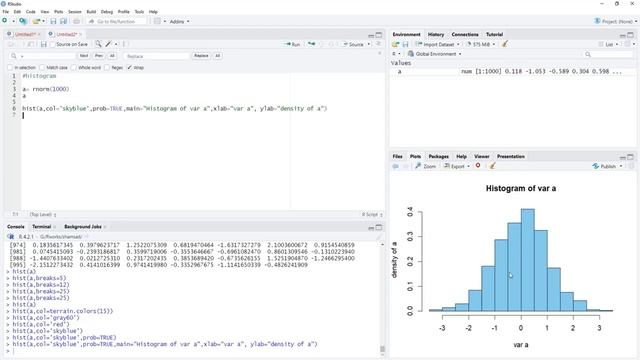Click the tallest bar in the histogram
This screenshot has width=640, height=360.
tap(527, 260)
